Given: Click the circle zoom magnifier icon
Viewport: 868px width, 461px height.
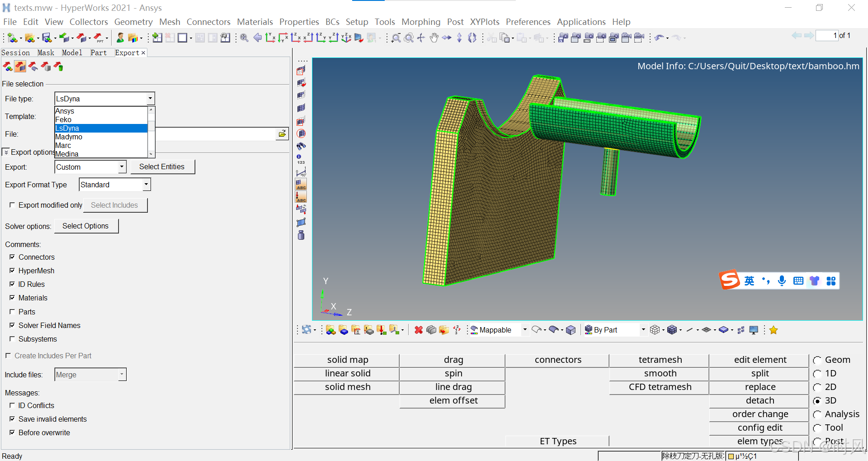Looking at the screenshot, I should tap(409, 38).
